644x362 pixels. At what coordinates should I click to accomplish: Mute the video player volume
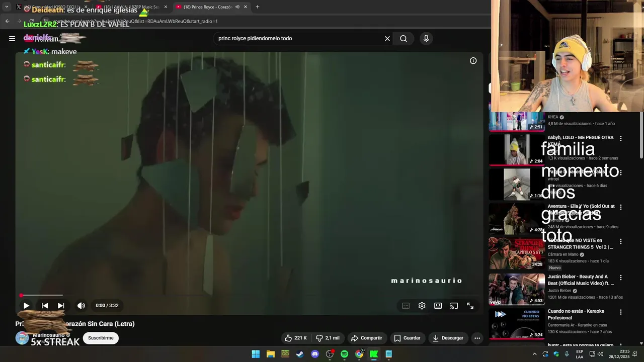[81, 305]
